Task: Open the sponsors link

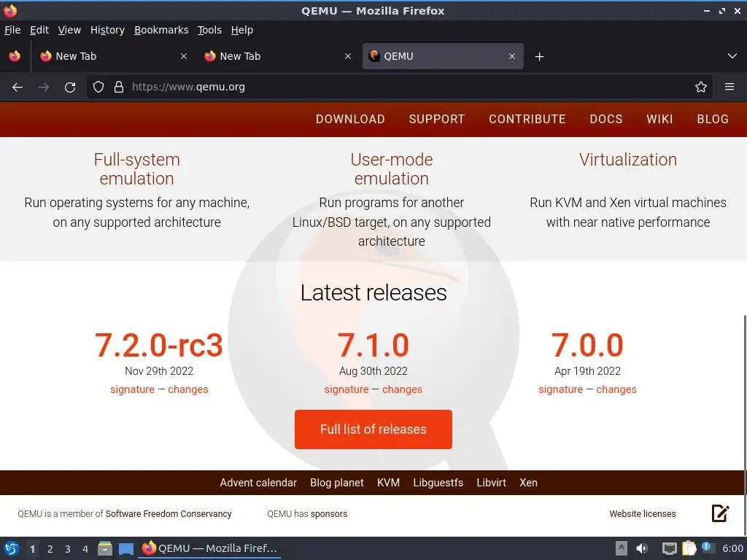Action: point(329,514)
